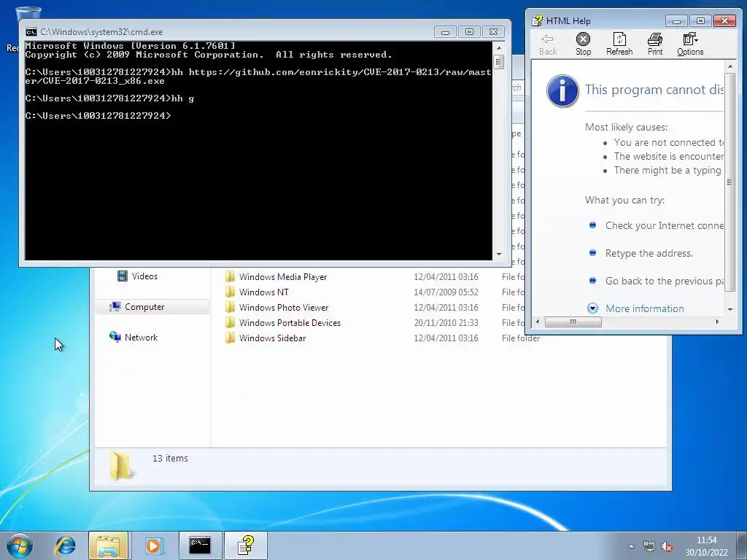Screen dimensions: 747x560
Task: Click muted volume tray icon
Action: pos(667,546)
